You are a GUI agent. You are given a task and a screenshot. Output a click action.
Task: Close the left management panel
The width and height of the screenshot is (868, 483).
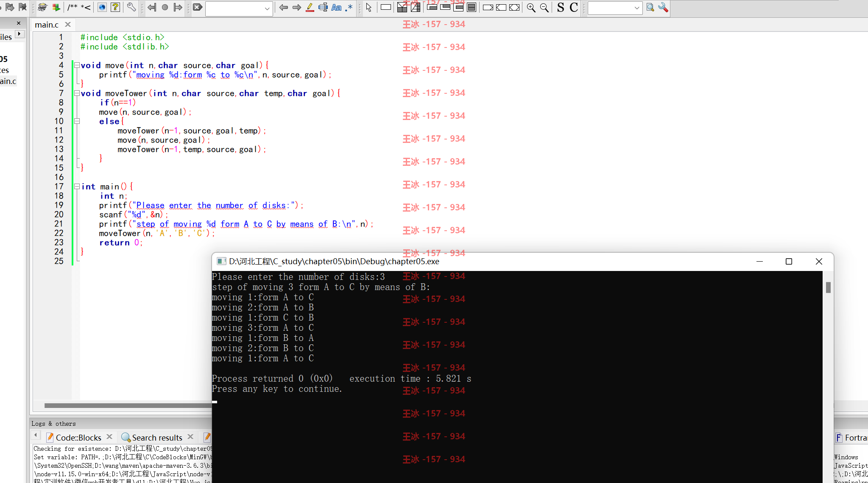[19, 23]
